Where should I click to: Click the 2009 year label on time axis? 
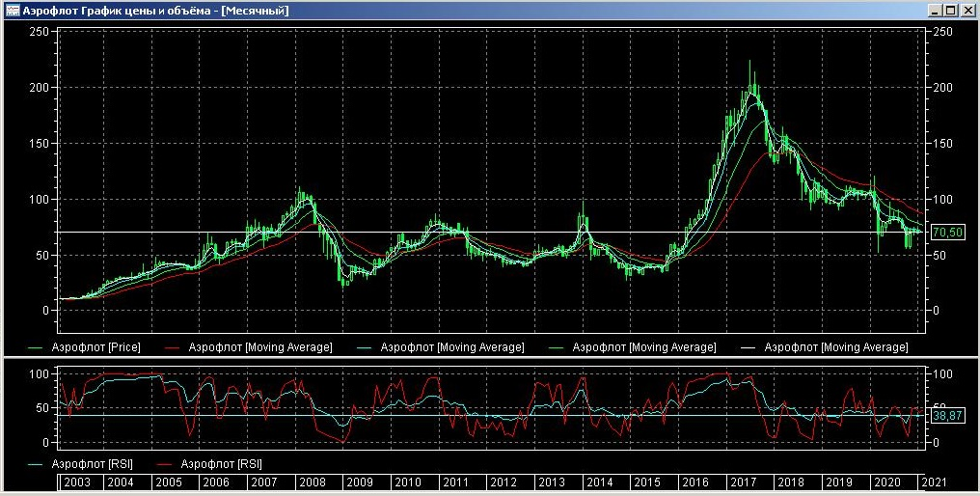click(360, 482)
